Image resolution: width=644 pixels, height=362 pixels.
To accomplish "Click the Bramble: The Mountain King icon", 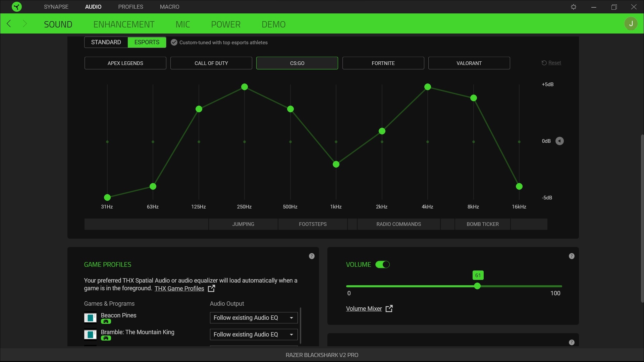I will 90,334.
